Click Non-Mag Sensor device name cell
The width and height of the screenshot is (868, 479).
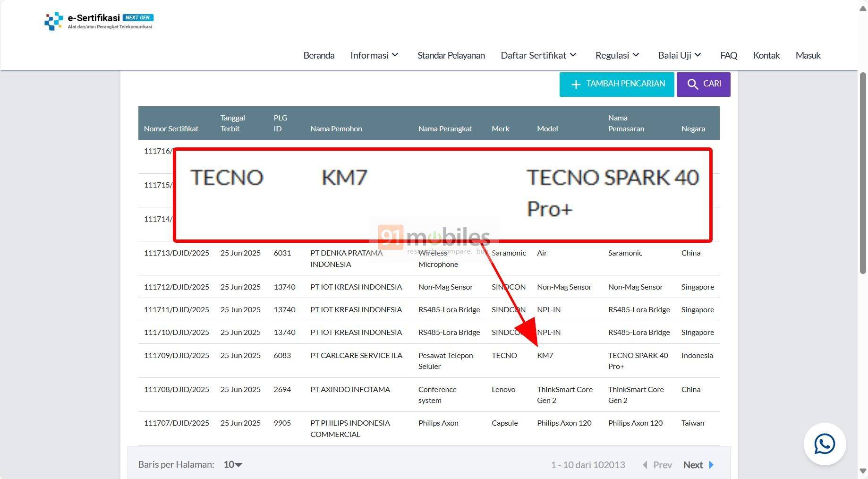(x=445, y=287)
